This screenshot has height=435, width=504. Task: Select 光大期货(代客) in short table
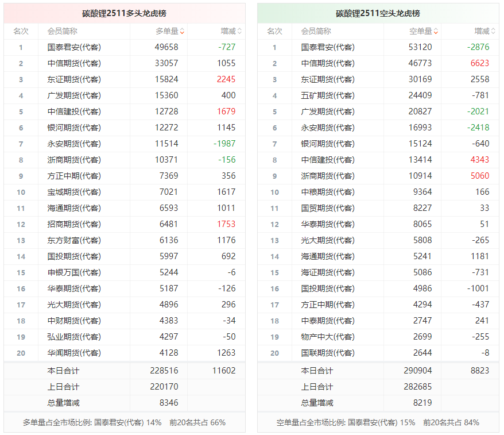click(328, 240)
